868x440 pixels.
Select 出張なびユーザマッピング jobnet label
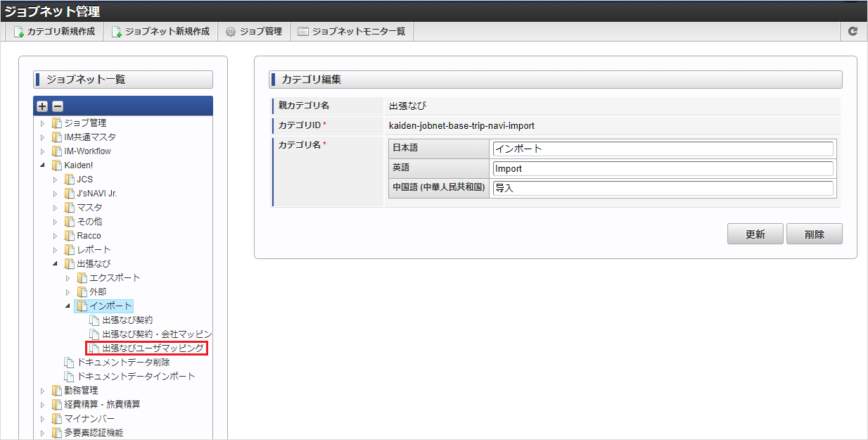click(153, 348)
